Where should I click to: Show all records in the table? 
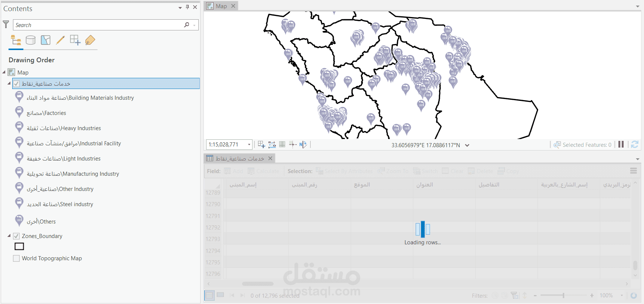(209, 295)
